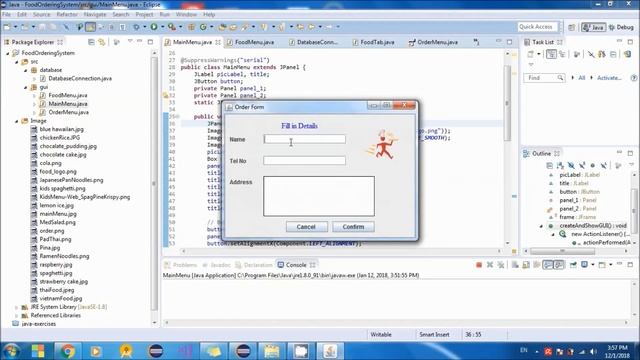The image size is (640, 360).
Task: Open the Navigate menu
Action: point(95,14)
